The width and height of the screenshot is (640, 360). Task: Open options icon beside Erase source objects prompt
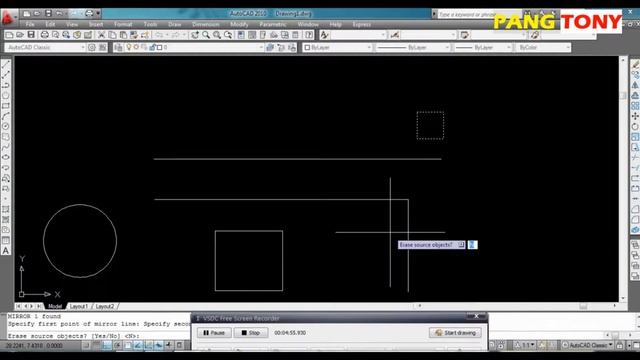[x=461, y=244]
